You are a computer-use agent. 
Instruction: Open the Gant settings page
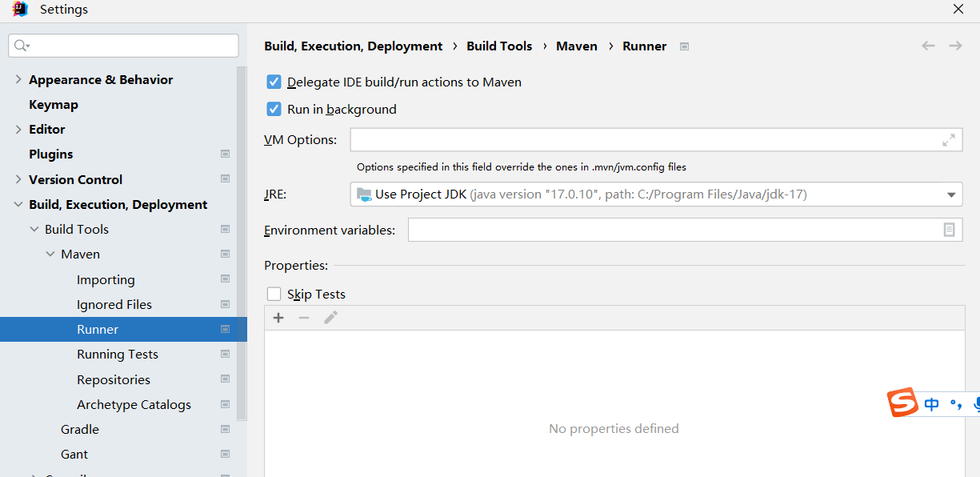(x=74, y=454)
